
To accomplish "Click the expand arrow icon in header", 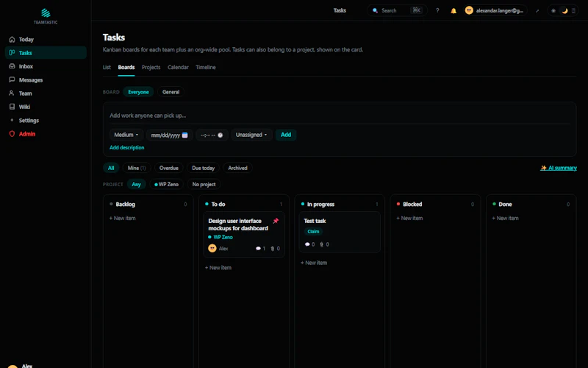I will click(x=537, y=11).
